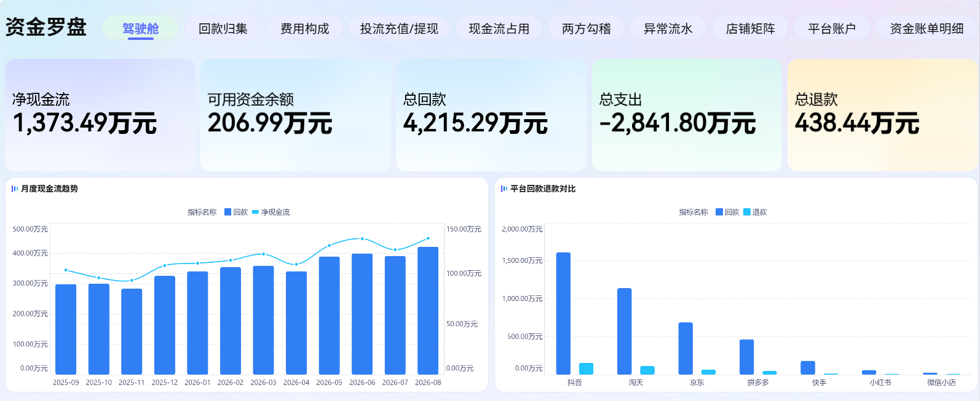This screenshot has height=401, width=980.
Task: Click the 4,215.29万元 value
Action: tap(475, 123)
